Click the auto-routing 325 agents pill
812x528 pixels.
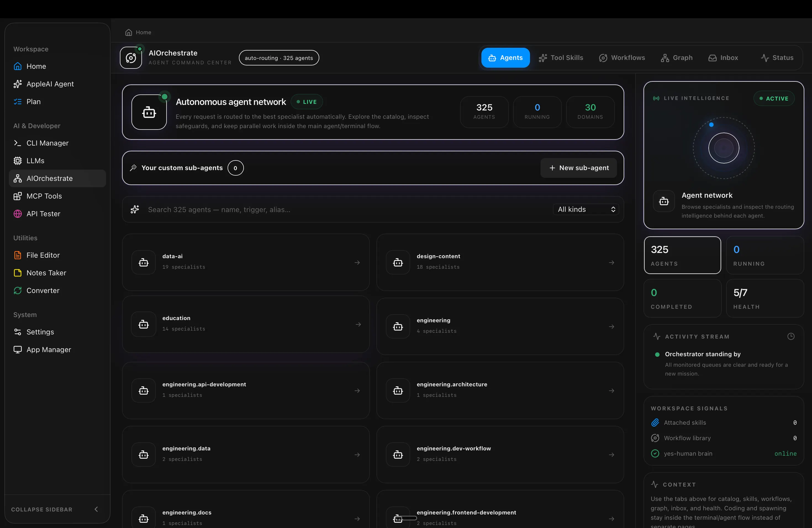[279, 58]
